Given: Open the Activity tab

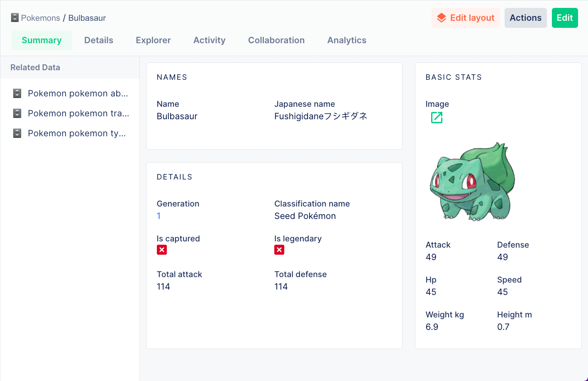Looking at the screenshot, I should click(x=210, y=40).
